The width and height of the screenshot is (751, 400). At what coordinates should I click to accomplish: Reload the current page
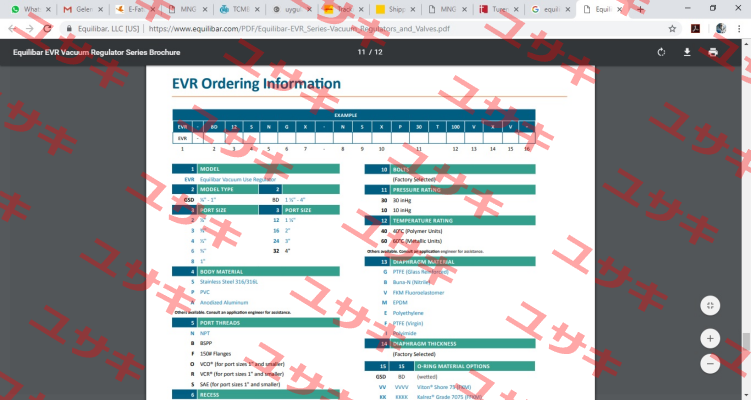pyautogui.click(x=47, y=29)
